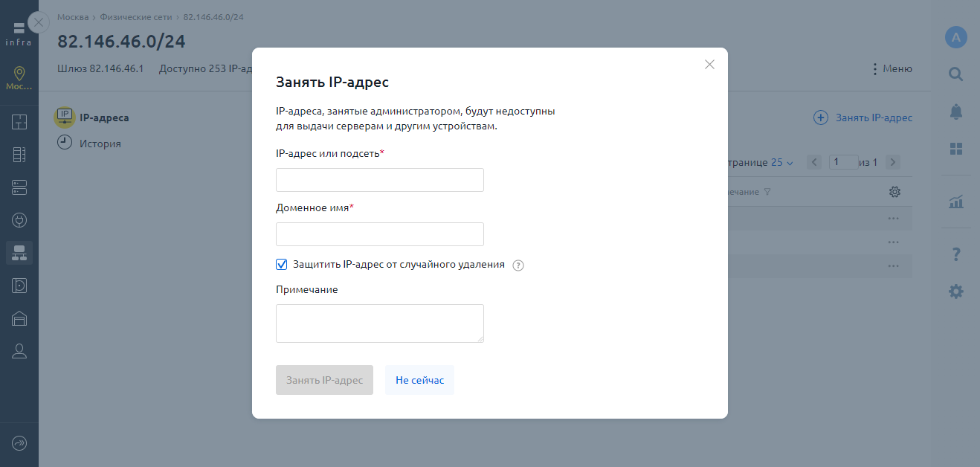This screenshot has height=467, width=980.
Task: Click the Не сейчас button
Action: tap(419, 380)
